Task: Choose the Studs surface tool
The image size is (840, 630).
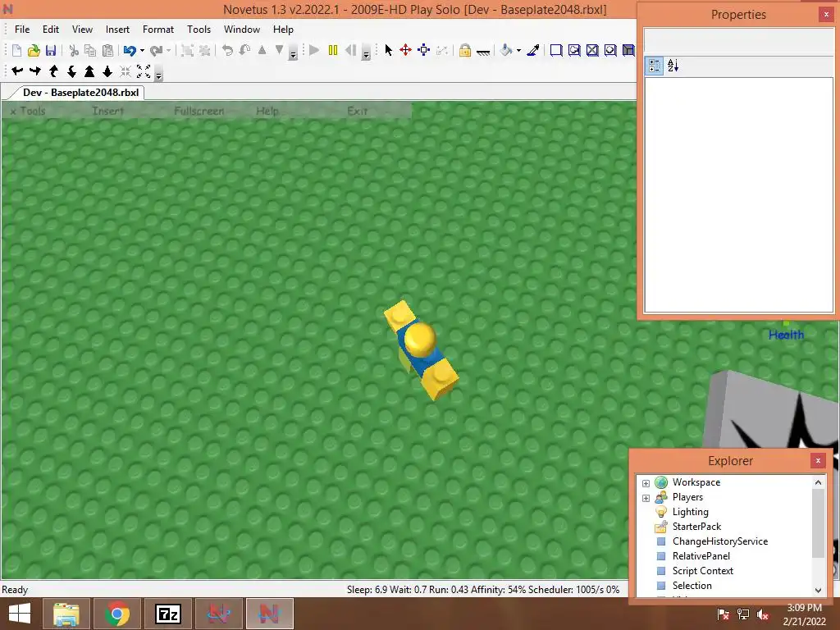Action: (x=610, y=50)
